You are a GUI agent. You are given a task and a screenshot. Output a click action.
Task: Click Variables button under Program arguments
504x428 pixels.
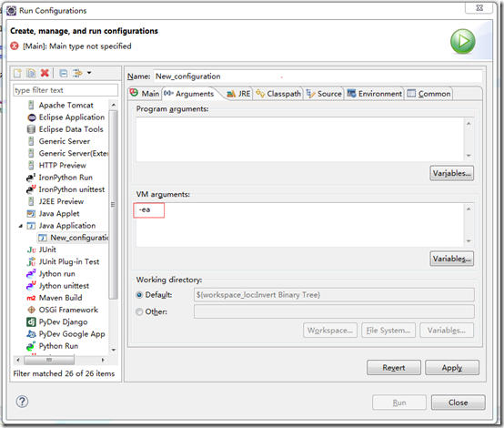[451, 173]
